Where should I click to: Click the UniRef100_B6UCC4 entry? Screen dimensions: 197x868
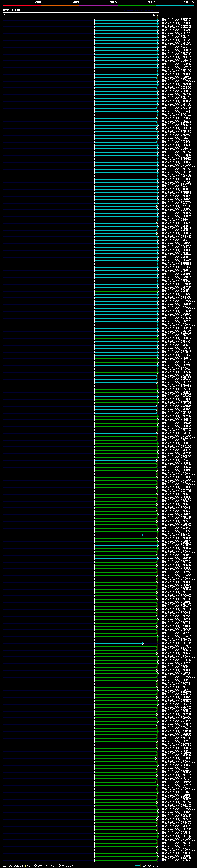177,128
